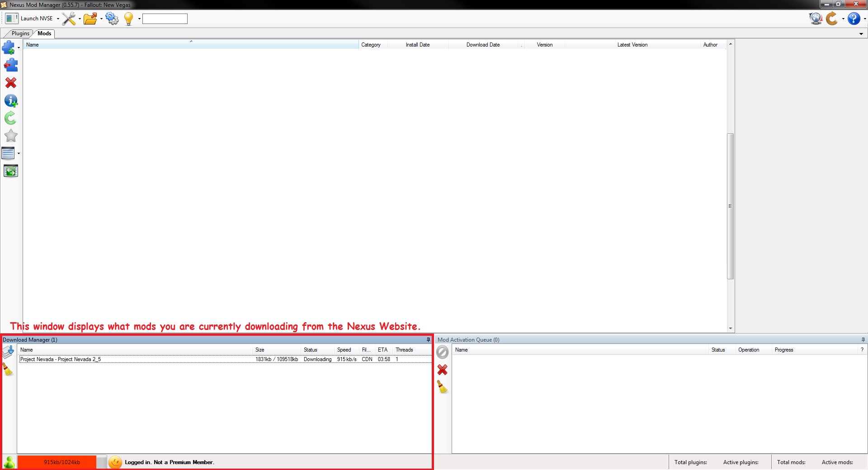This screenshot has height=470, width=868.
Task: Focus the toolbar text input box
Action: [165, 19]
